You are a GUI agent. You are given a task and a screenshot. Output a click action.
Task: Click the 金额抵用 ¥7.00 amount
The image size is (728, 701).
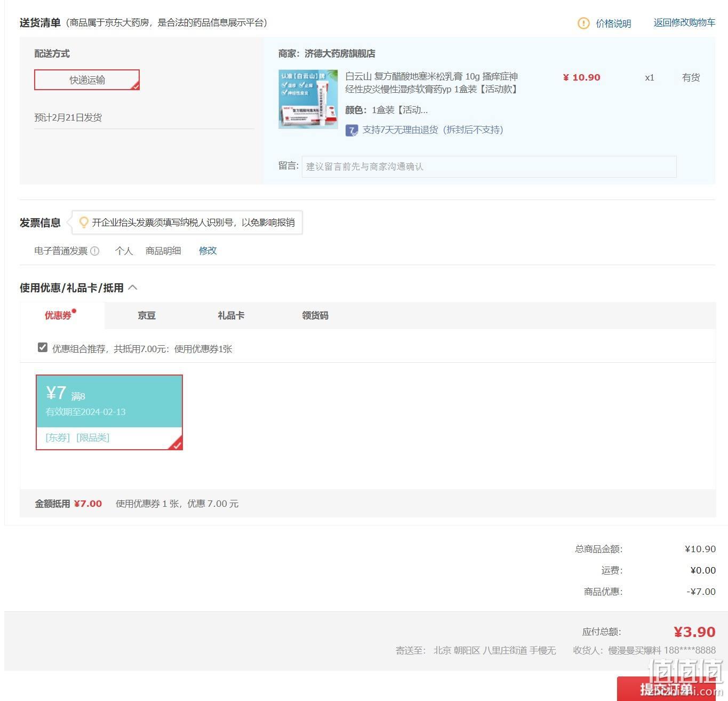(88, 504)
